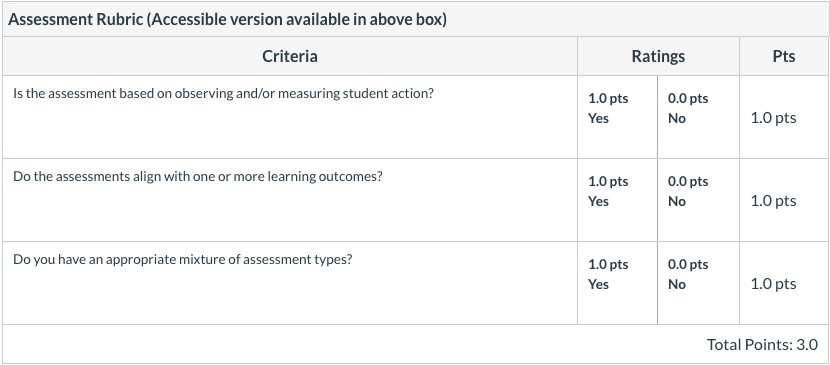Select No rating for observing student action

click(x=698, y=117)
